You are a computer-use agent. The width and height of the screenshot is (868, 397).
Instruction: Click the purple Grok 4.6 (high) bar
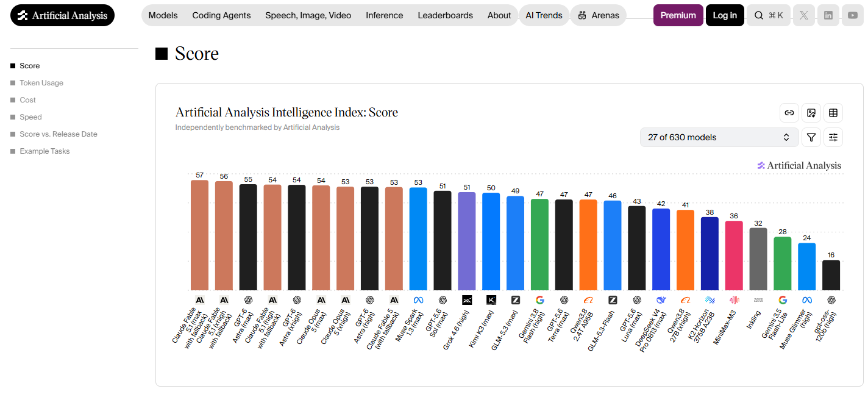point(467,241)
